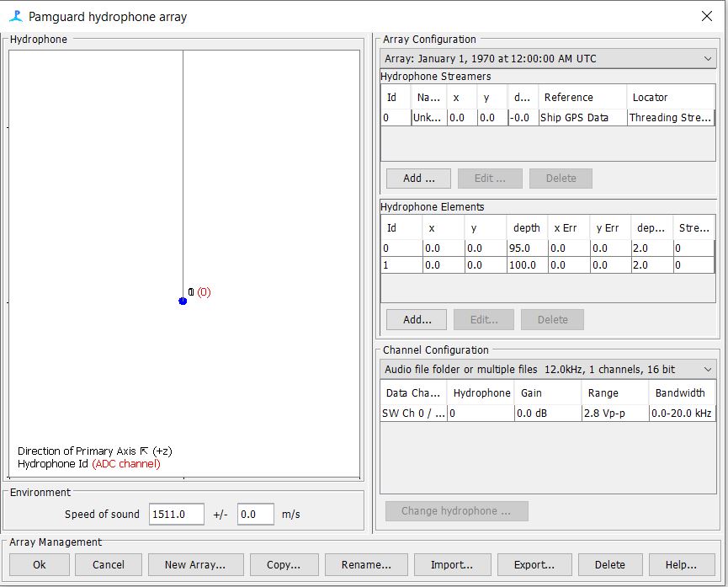
Task: Click Add button under Hydrophone Elements
Action: click(417, 320)
